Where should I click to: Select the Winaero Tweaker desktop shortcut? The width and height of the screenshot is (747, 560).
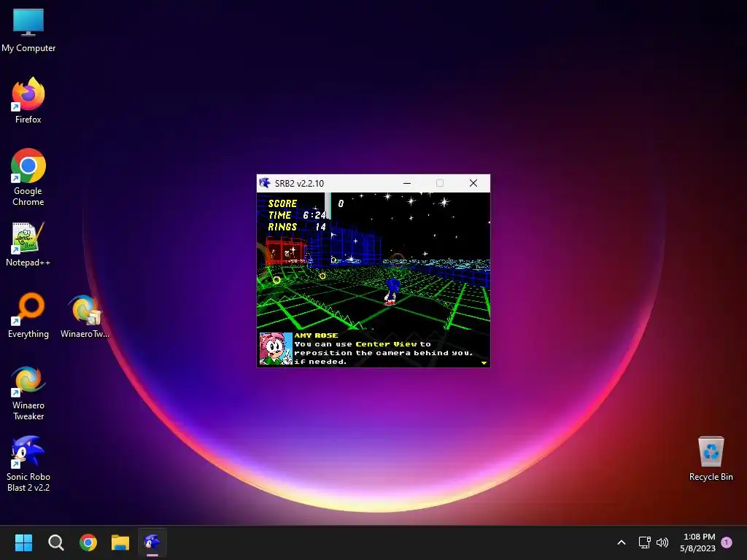[x=28, y=393]
